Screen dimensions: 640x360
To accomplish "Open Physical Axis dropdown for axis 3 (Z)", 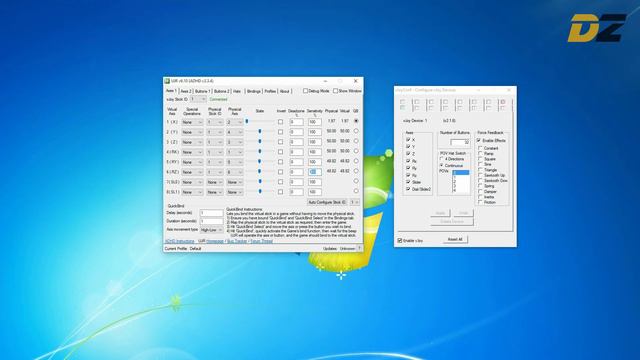I will pyautogui.click(x=235, y=142).
